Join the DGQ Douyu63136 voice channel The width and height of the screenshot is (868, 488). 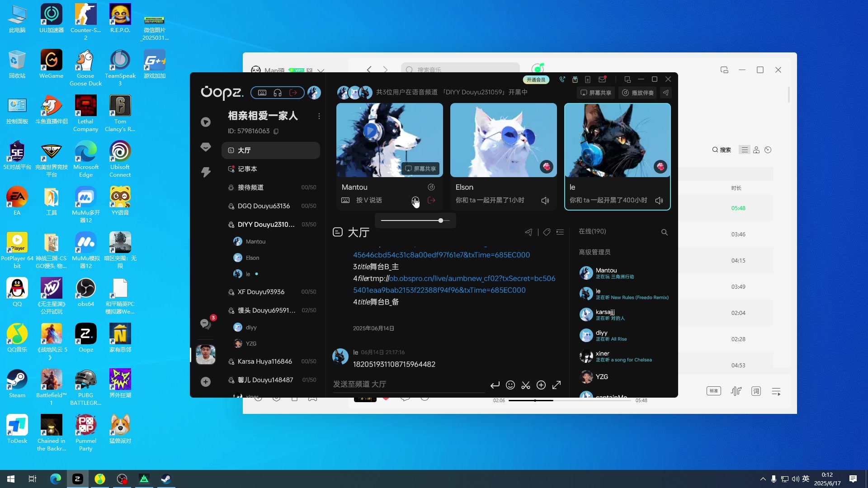[271, 206]
